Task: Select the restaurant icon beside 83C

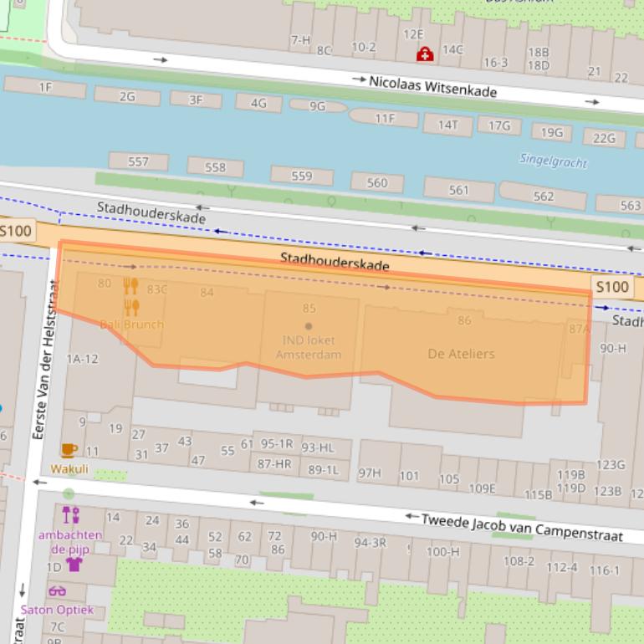Action: pos(130,286)
